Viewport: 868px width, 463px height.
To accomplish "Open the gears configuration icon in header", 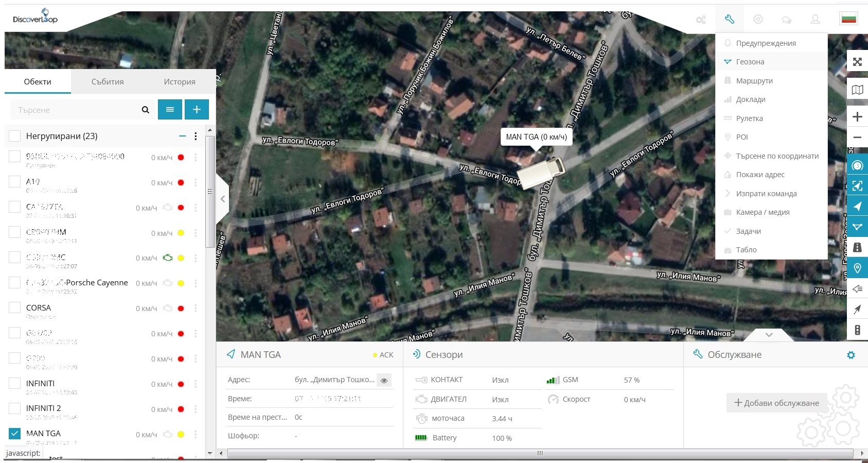I will (x=701, y=20).
